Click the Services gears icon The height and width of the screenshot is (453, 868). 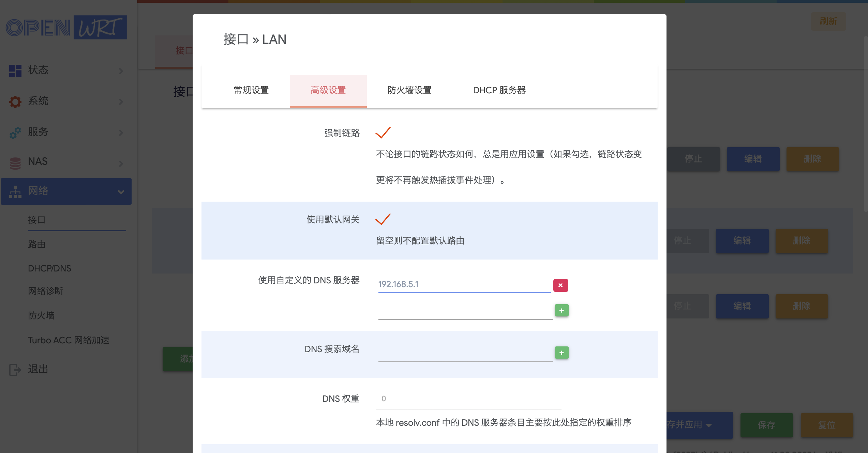(15, 132)
